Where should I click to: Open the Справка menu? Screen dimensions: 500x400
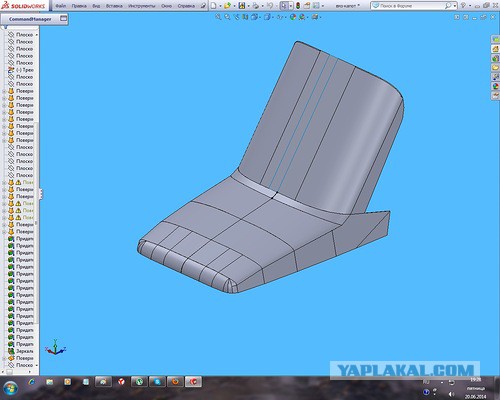(186, 6)
